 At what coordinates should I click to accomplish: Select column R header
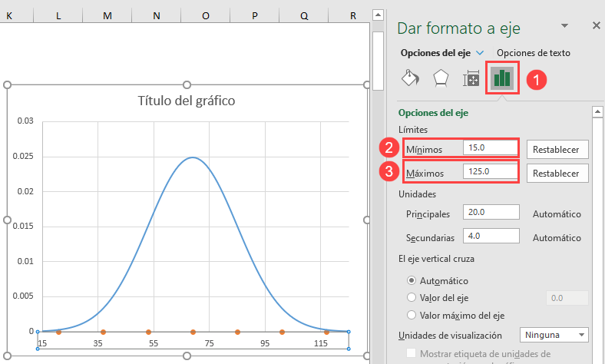(x=352, y=16)
